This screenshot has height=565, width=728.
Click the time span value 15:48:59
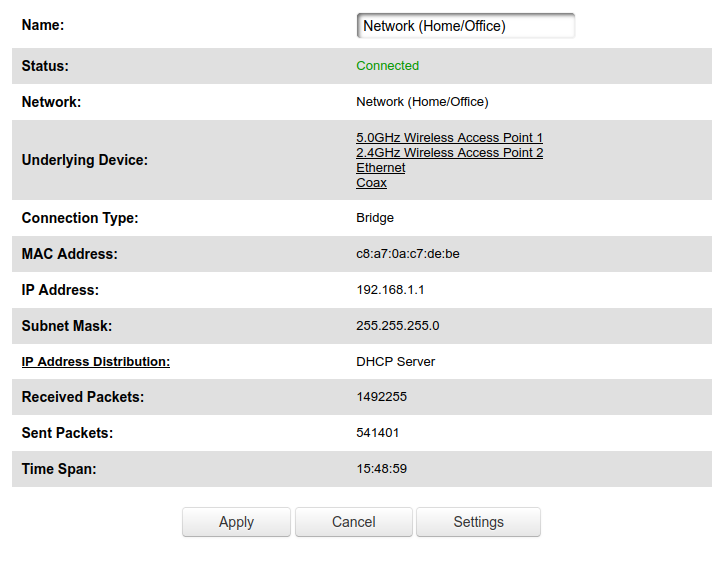[381, 469]
